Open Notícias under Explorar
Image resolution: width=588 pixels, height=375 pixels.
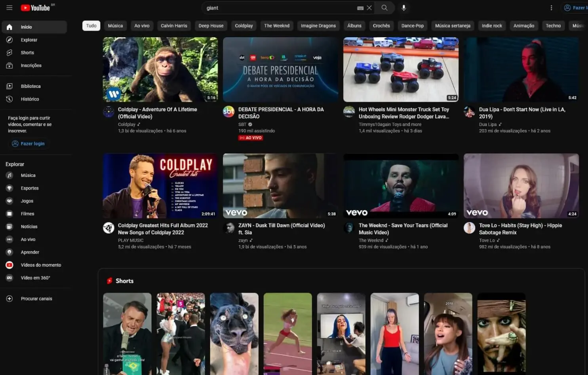point(29,226)
